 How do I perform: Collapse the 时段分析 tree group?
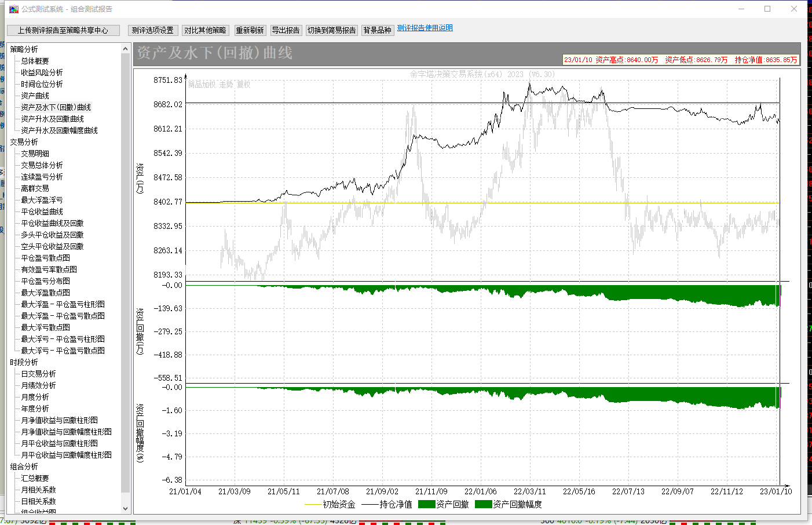coord(24,362)
